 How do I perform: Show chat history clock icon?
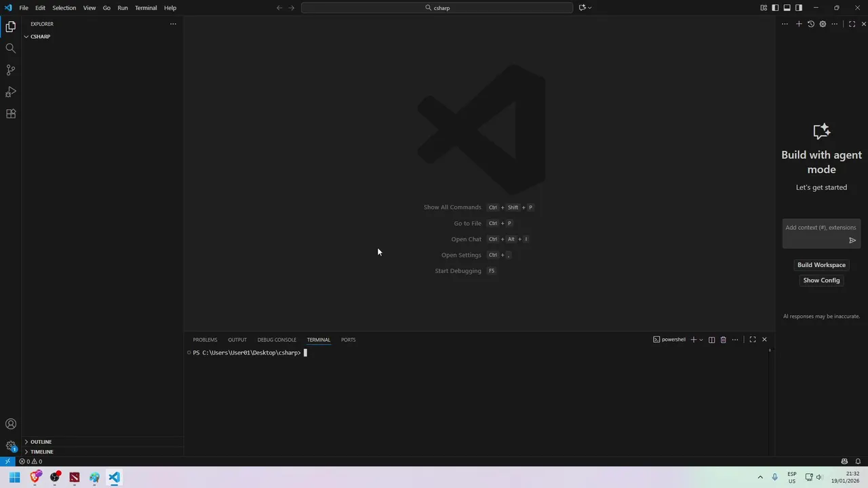click(x=811, y=24)
